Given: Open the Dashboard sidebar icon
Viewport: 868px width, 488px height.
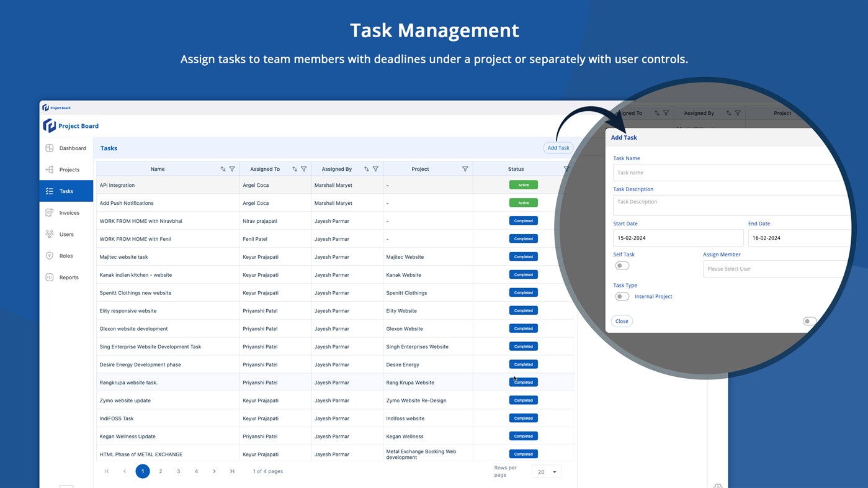Looking at the screenshot, I should tap(50, 148).
